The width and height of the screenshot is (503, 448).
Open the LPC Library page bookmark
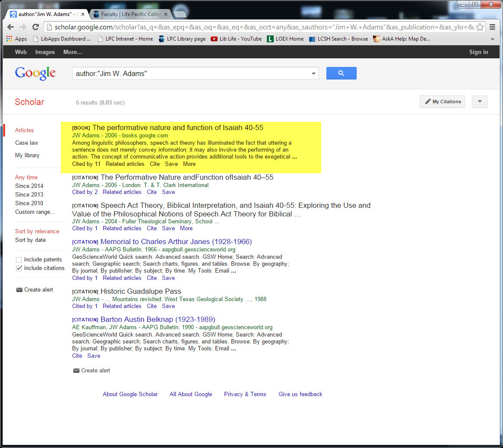pos(182,39)
